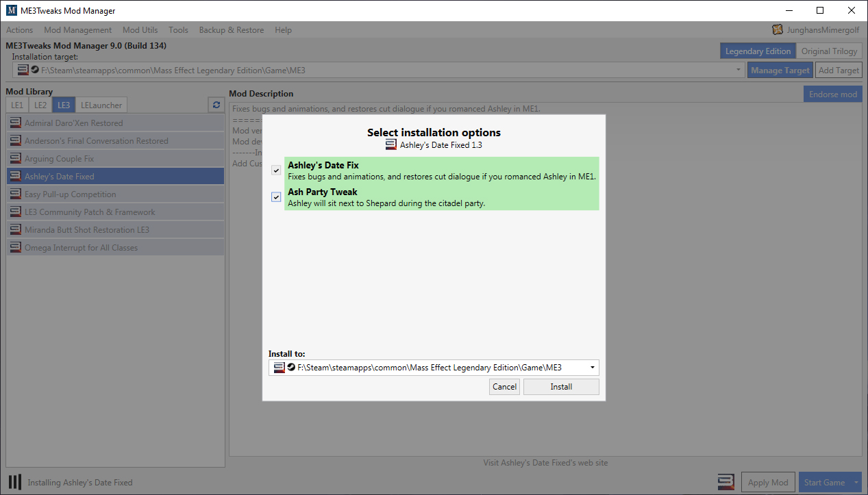The image size is (868, 495).
Task: Click the Steam icon in the Install to field
Action: coord(290,368)
